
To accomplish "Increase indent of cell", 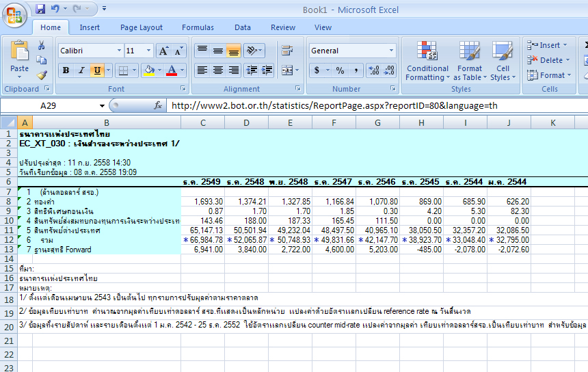I will click(267, 70).
